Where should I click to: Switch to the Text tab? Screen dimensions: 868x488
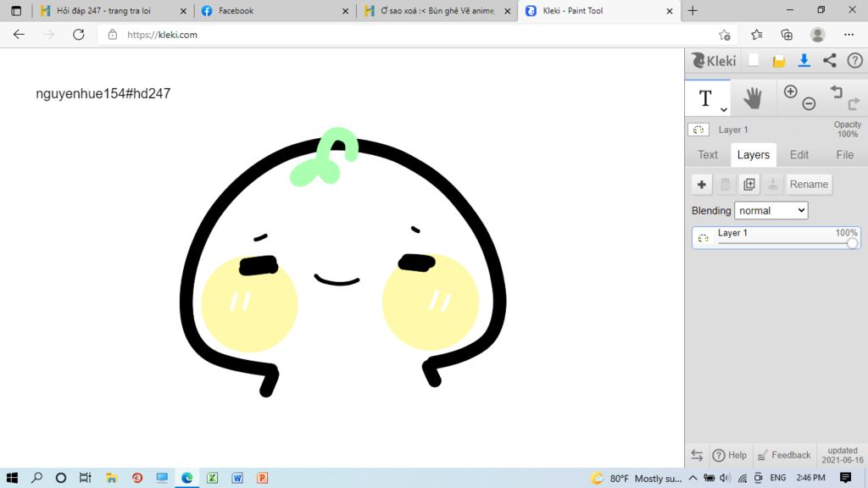pyautogui.click(x=708, y=155)
